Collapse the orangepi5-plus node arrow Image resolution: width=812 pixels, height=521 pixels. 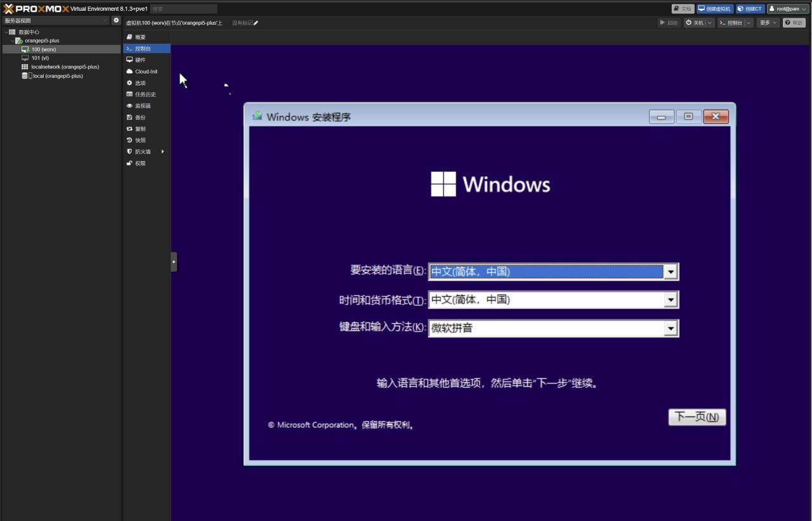point(12,41)
